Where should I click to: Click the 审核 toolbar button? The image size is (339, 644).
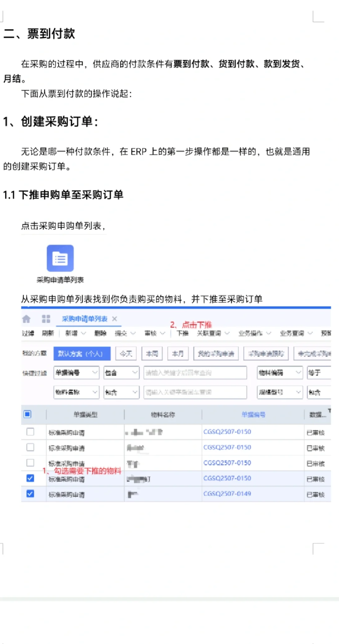click(x=151, y=333)
